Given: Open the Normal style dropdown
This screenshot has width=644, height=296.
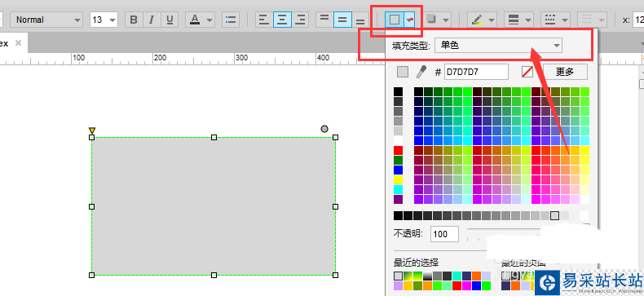Looking at the screenshot, I should (46, 20).
